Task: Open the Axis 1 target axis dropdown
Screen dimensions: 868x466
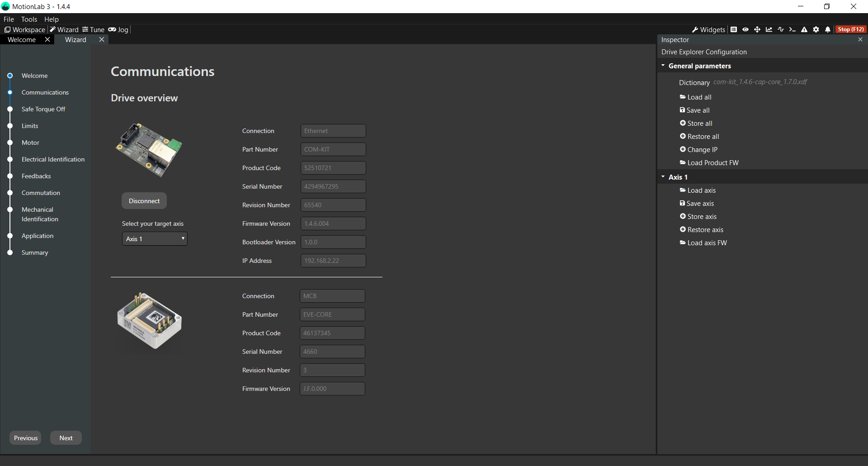Action: coord(155,239)
